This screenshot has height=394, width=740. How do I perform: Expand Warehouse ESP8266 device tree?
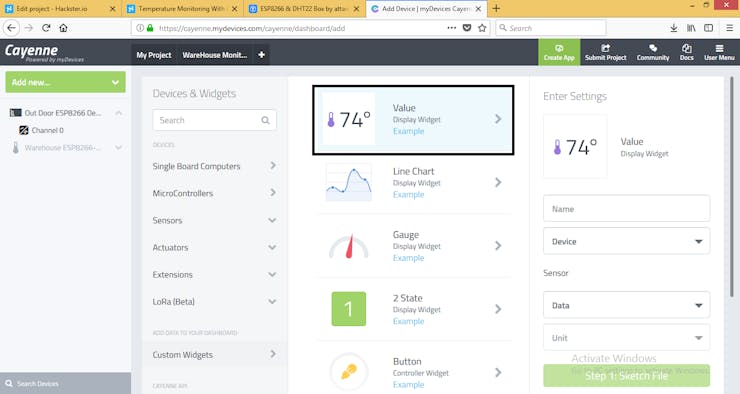point(118,148)
